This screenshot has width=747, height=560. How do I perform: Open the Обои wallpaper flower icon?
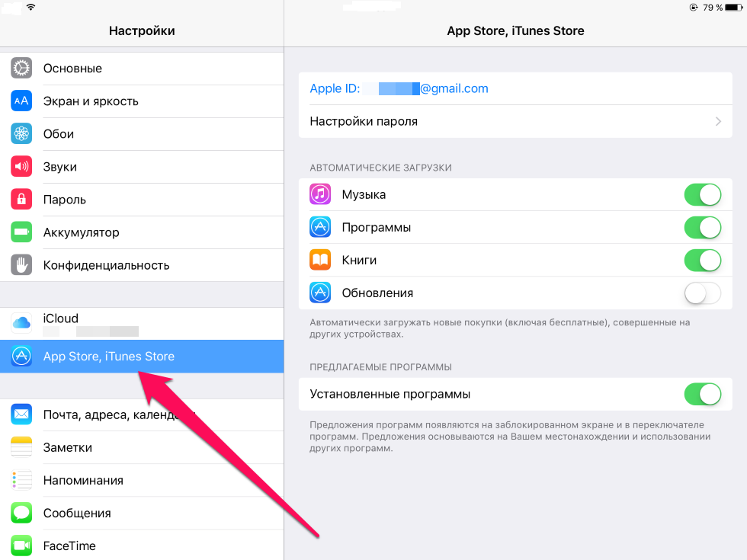click(21, 134)
